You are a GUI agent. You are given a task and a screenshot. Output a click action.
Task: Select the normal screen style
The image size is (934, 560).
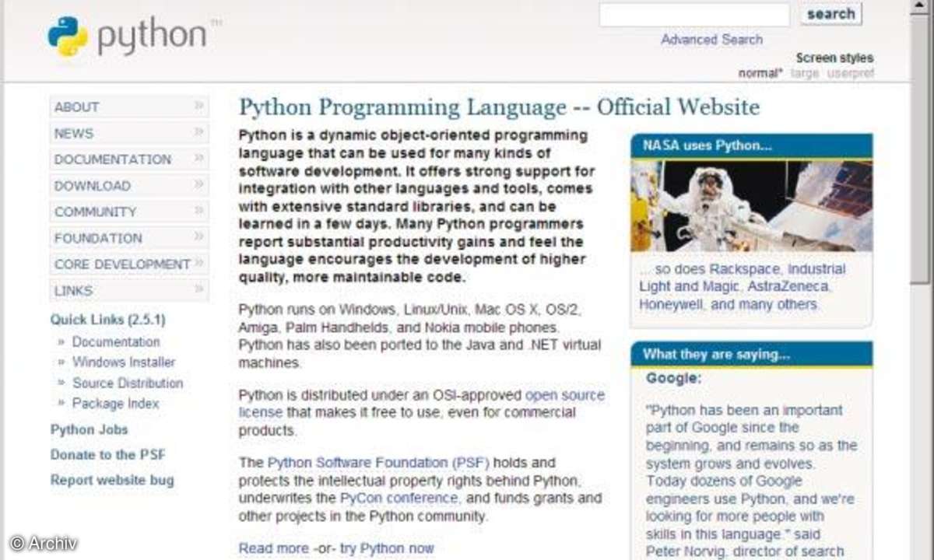pos(760,73)
